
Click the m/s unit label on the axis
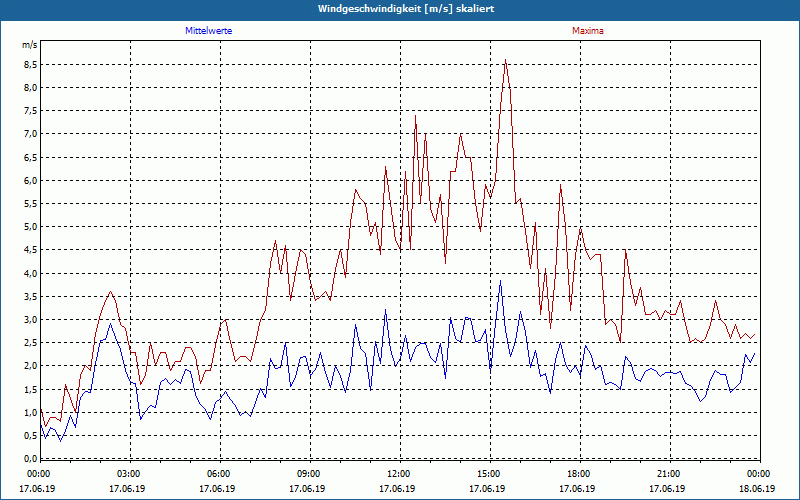[29, 45]
